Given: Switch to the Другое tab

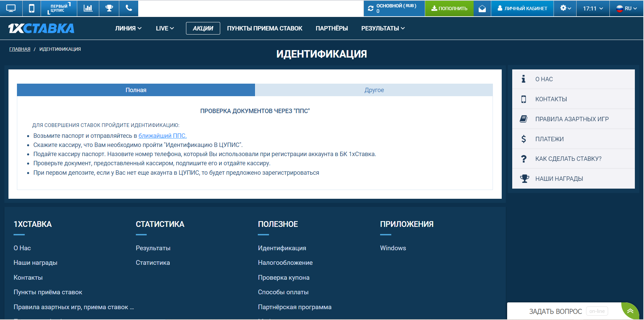Looking at the screenshot, I should click(374, 90).
